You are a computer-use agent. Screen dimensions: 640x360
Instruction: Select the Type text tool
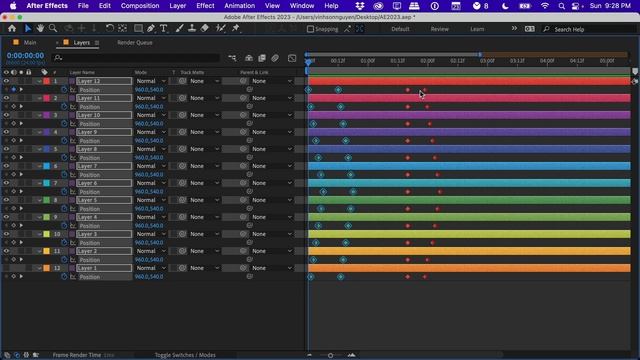(164, 29)
